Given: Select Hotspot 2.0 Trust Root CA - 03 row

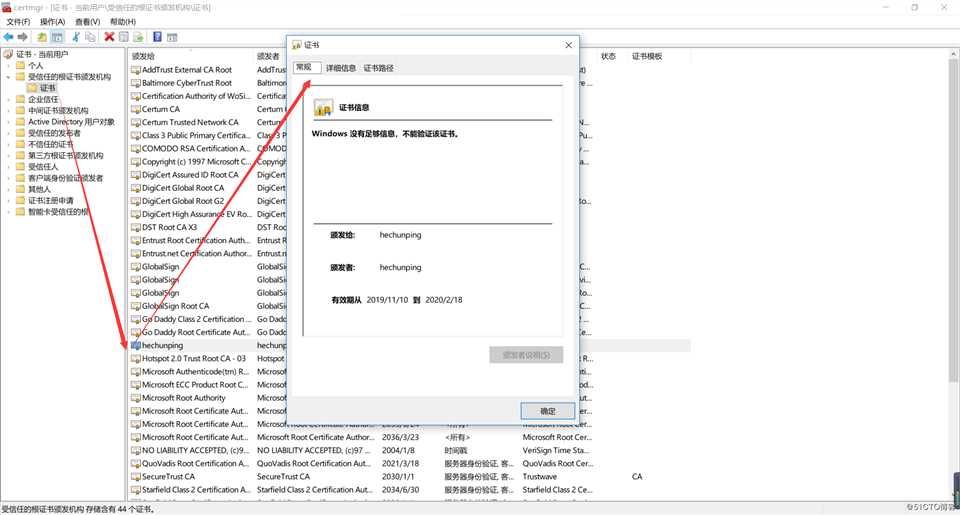Looking at the screenshot, I should (193, 359).
